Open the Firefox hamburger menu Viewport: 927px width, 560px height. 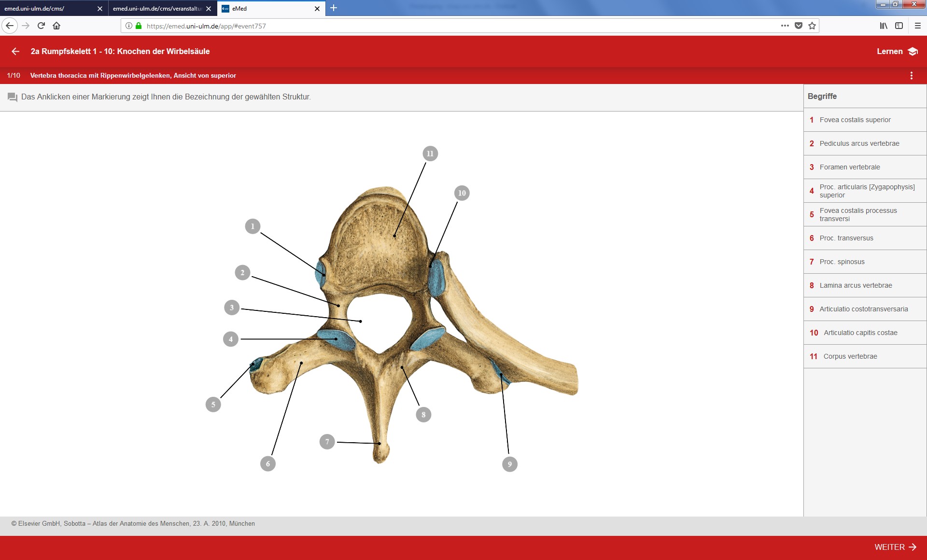918,26
